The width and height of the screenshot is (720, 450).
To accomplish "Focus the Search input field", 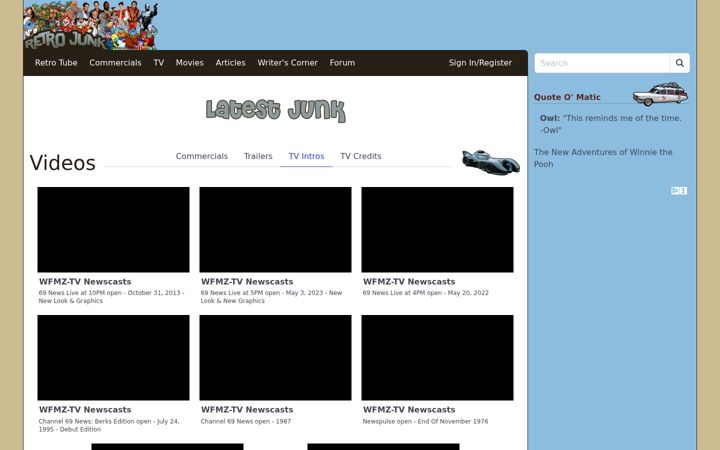I will [x=602, y=63].
